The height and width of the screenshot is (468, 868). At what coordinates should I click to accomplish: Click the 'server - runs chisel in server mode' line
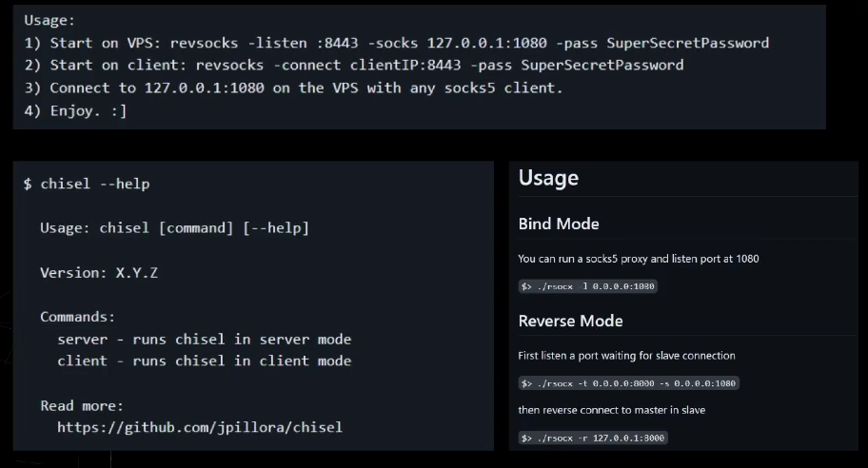click(x=205, y=339)
